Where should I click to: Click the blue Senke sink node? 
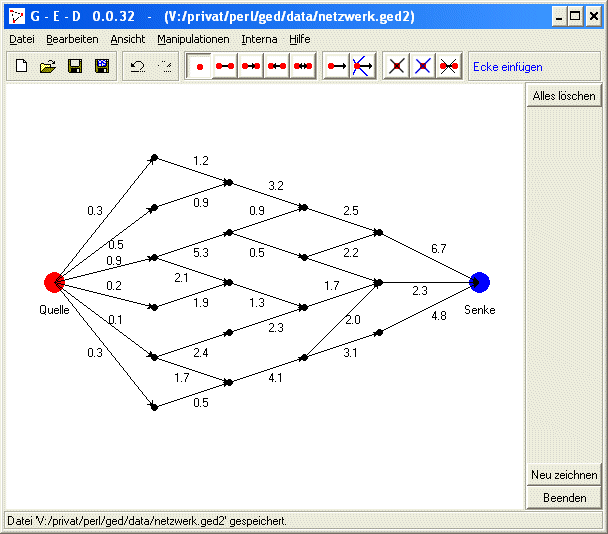480,282
